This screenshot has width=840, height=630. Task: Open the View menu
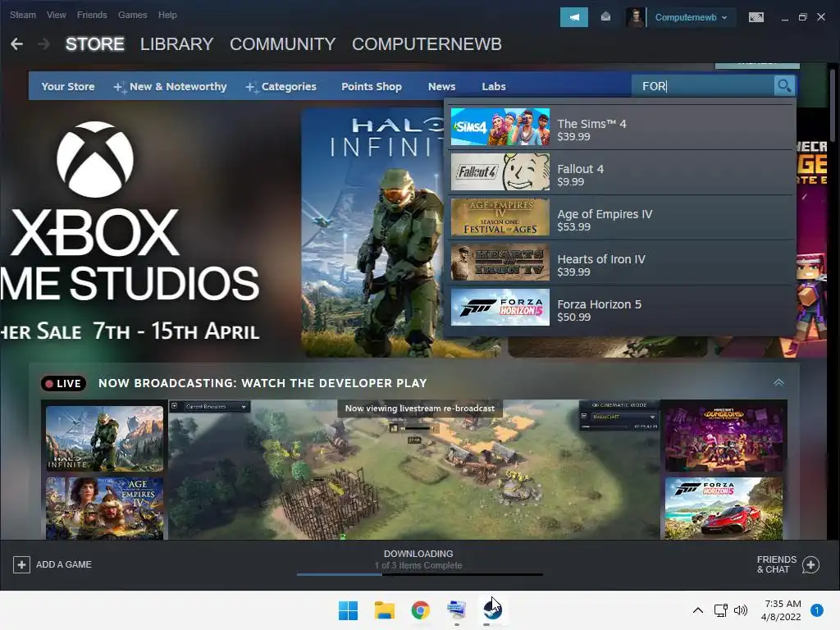click(57, 15)
